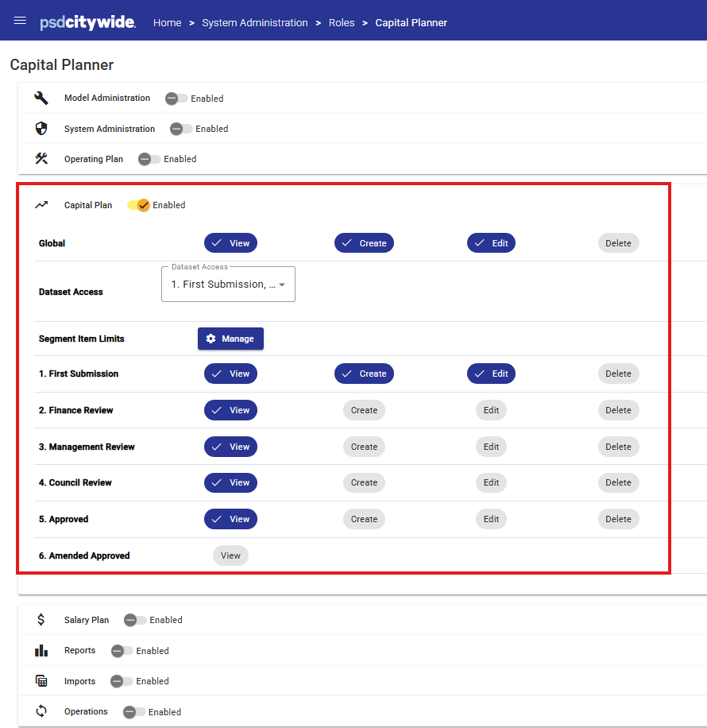
Task: Enable the Imports toggle
Action: click(122, 681)
